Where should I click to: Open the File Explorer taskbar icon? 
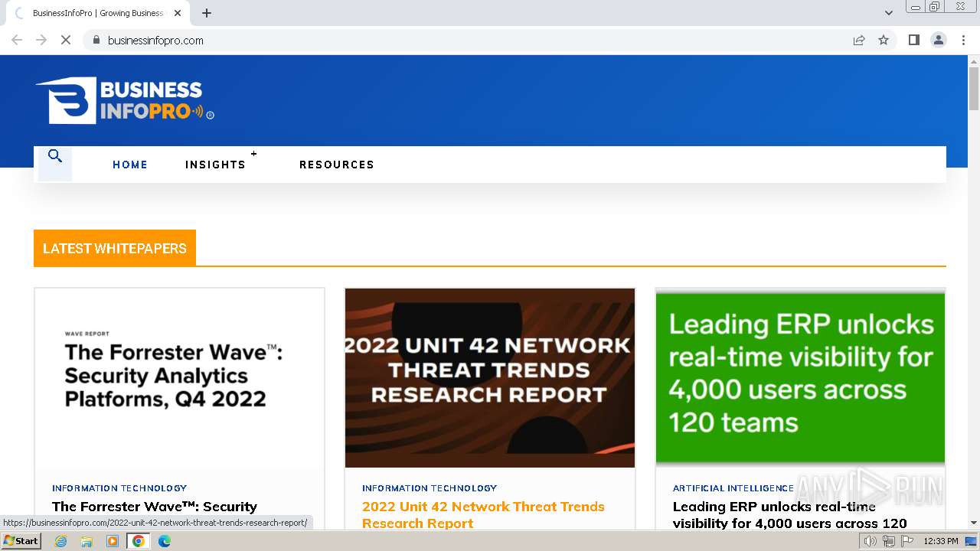pos(87,541)
